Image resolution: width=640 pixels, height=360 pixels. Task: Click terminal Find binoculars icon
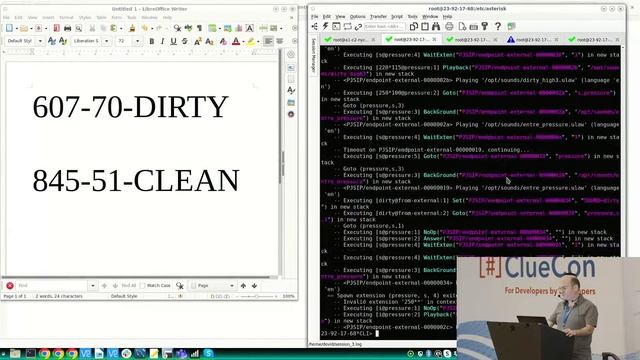point(436,27)
